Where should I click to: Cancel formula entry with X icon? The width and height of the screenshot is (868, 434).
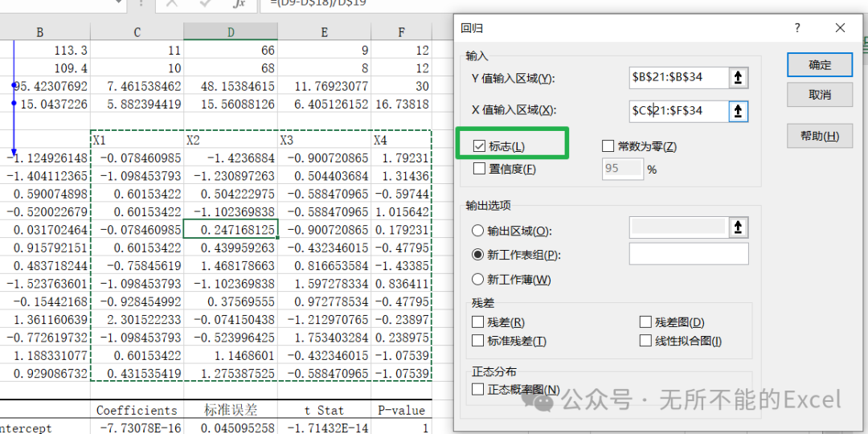tap(172, 2)
